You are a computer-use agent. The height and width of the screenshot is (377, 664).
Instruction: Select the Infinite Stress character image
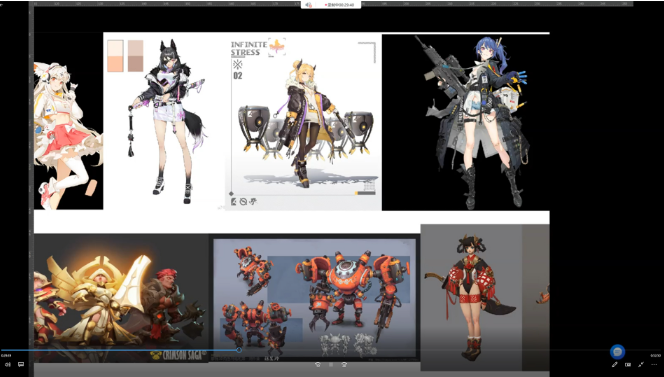pos(303,122)
